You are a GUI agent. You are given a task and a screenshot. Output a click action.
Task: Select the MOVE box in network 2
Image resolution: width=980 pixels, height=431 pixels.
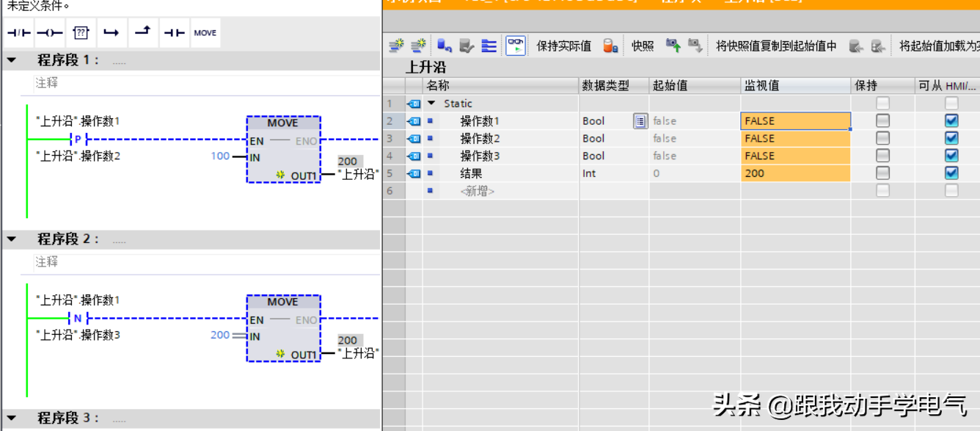click(283, 328)
